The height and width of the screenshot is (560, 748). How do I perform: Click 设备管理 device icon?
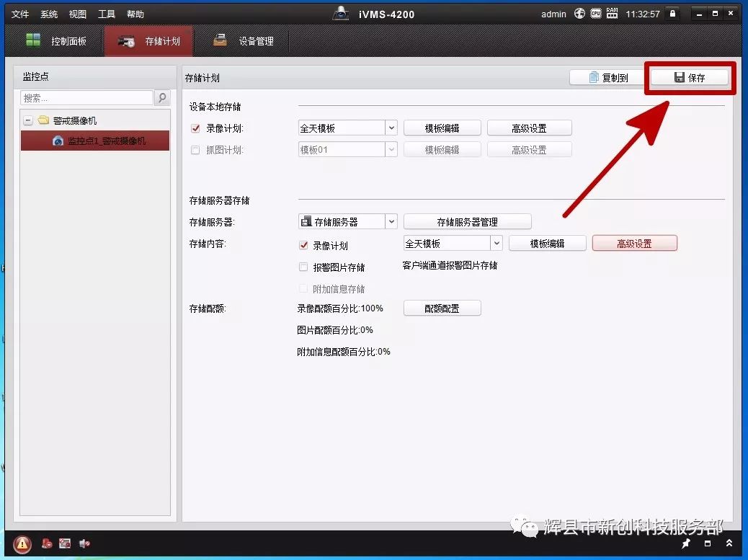point(220,40)
